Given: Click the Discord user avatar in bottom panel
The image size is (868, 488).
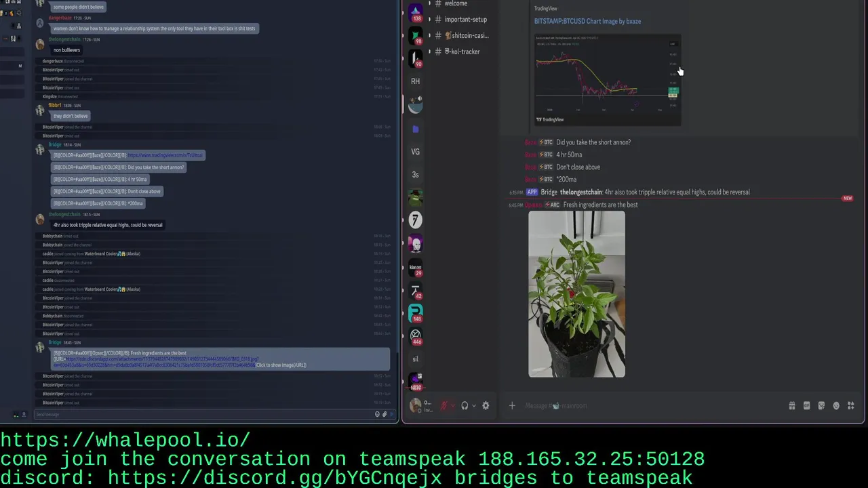Looking at the screenshot, I should coord(416,406).
